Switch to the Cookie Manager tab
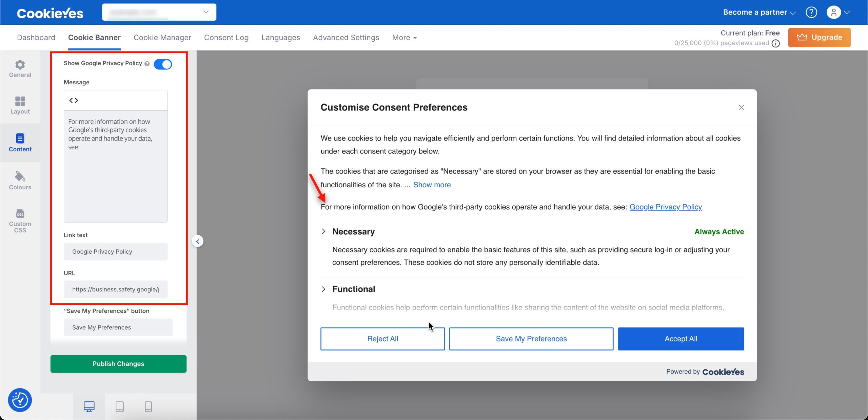The width and height of the screenshot is (868, 420). click(162, 37)
